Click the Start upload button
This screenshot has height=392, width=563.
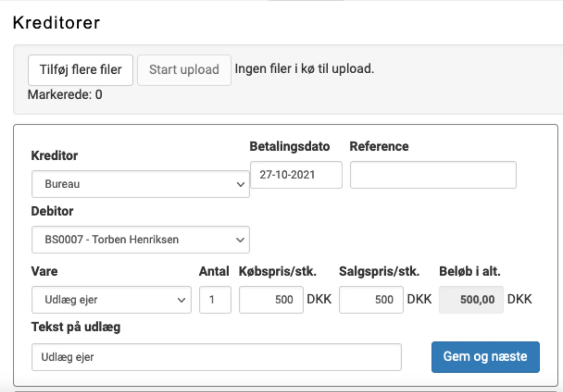pos(184,70)
